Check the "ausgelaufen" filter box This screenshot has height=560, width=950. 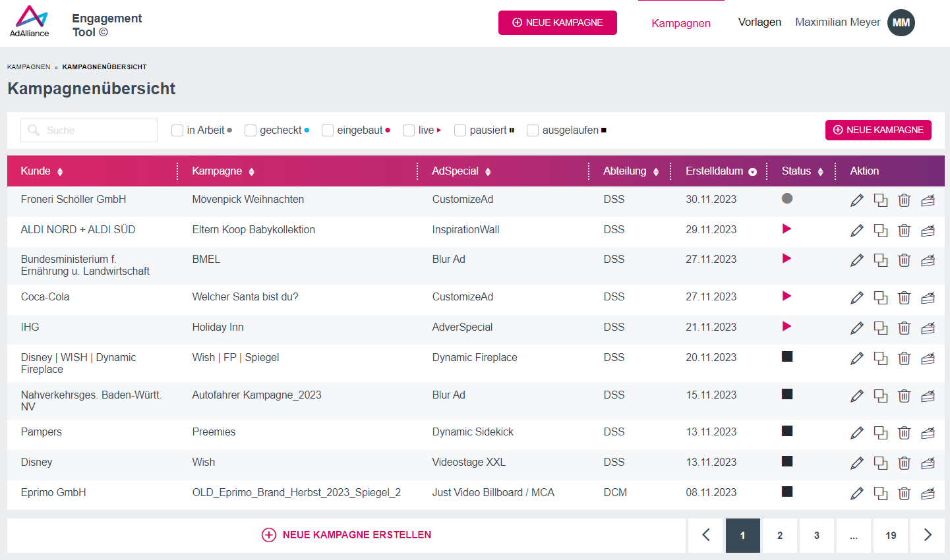pyautogui.click(x=533, y=130)
